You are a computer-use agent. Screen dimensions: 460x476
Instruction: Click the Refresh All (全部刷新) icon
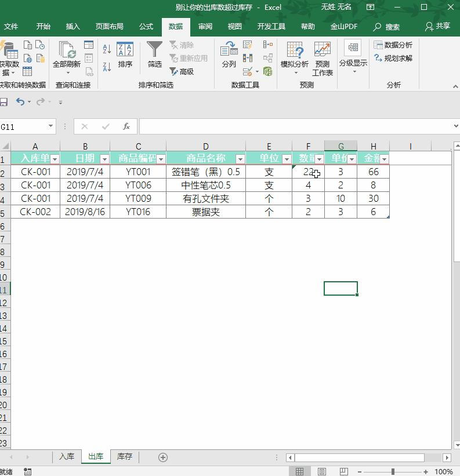pyautogui.click(x=67, y=57)
